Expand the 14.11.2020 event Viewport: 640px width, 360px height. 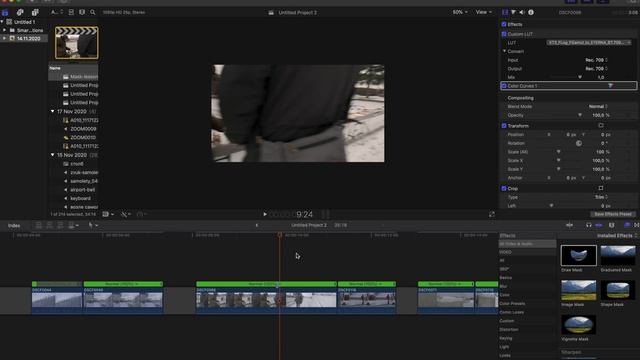(x=5, y=38)
